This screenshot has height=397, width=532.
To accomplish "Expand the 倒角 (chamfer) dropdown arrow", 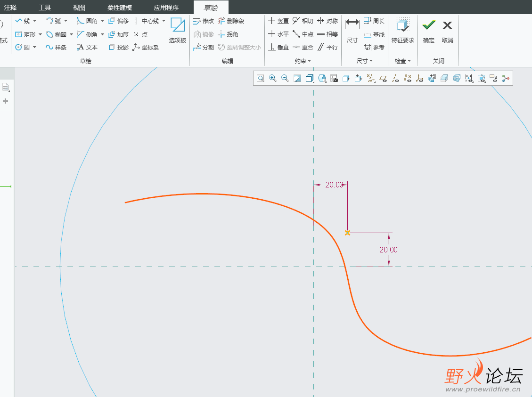I will tap(102, 34).
